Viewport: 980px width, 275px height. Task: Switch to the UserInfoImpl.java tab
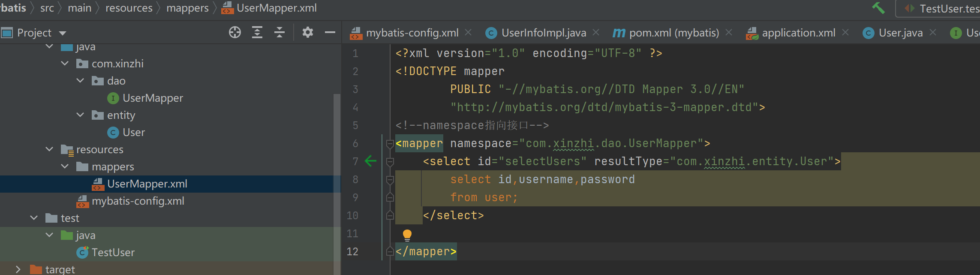pos(543,33)
